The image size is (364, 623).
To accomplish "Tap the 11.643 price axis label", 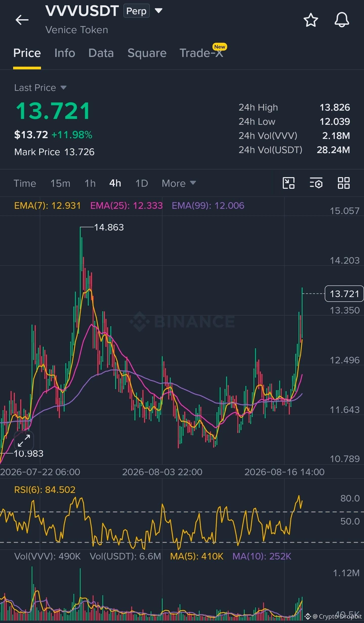I will click(x=345, y=410).
